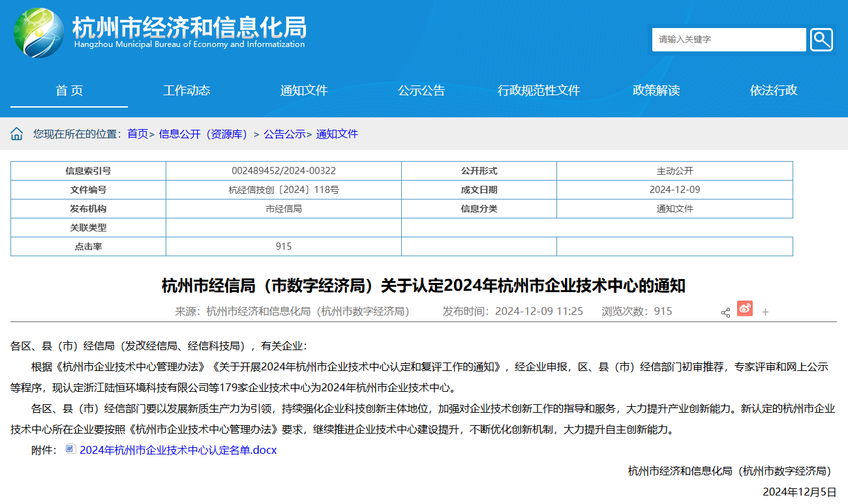848x504 pixels.
Task: Click the docx file icon of attachment
Action: [70, 449]
